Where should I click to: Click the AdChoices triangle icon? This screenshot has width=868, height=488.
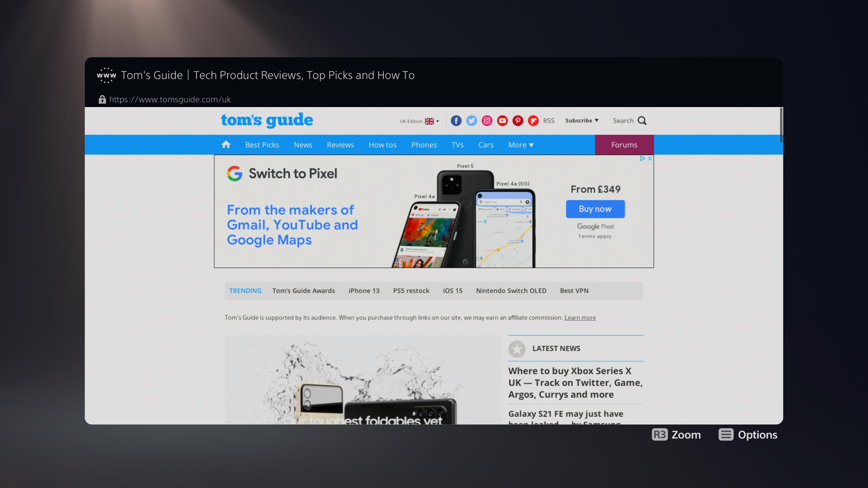coord(643,158)
